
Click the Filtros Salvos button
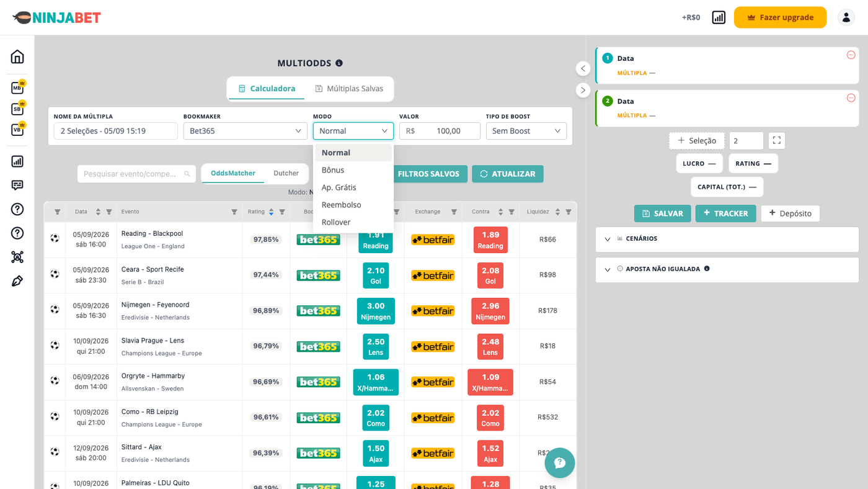pos(428,174)
